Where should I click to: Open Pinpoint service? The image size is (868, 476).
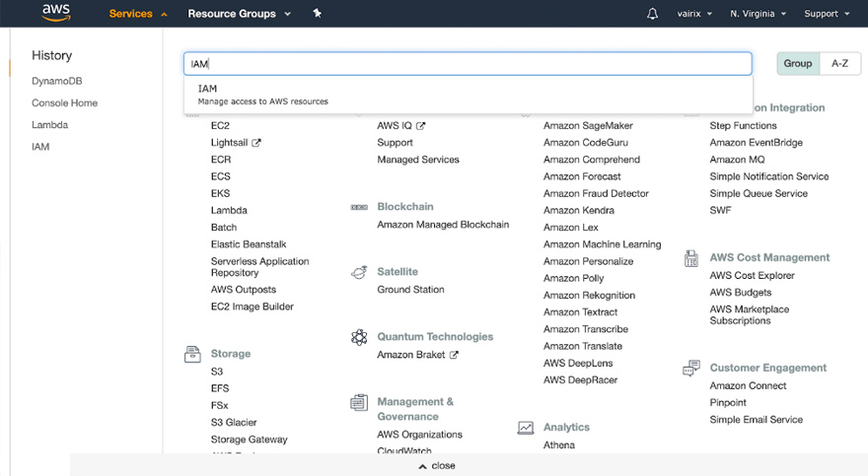(728, 403)
